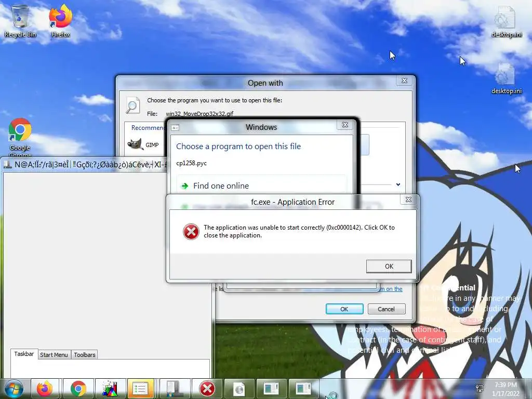This screenshot has width=532, height=399.
Task: Click the green arrow beside Find one online
Action: coord(184,185)
